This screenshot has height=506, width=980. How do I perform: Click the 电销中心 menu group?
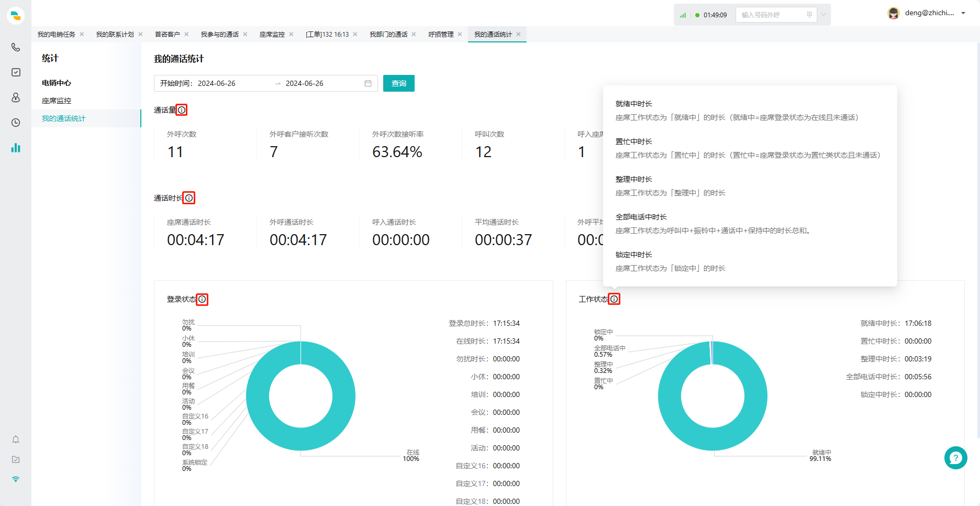57,83
